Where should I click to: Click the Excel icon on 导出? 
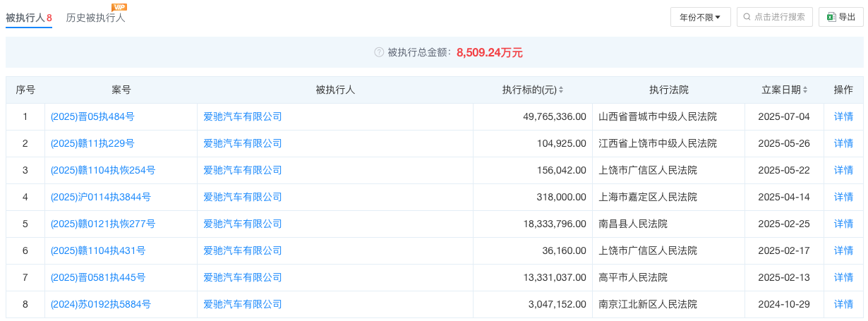click(x=831, y=17)
